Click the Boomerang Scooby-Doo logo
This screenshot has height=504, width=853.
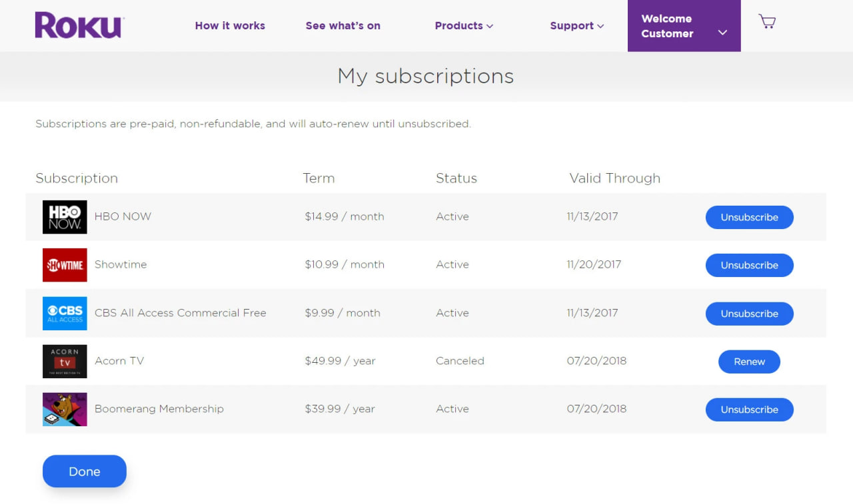click(65, 409)
